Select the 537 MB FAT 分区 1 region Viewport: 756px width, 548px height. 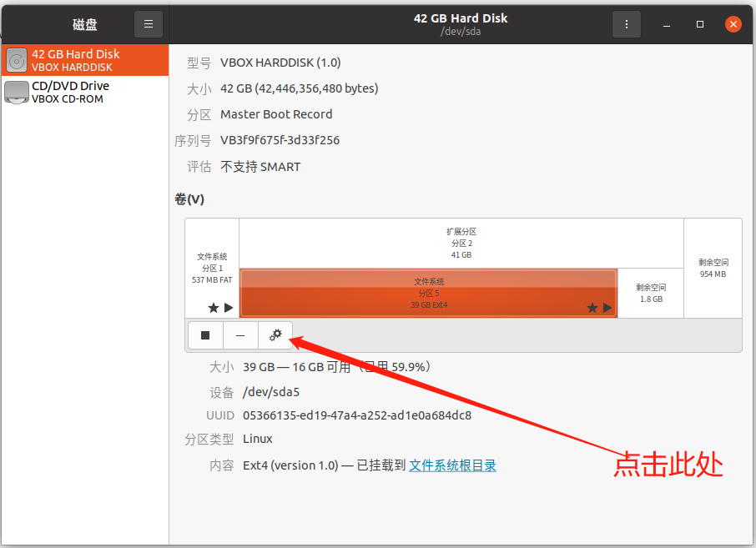point(212,267)
